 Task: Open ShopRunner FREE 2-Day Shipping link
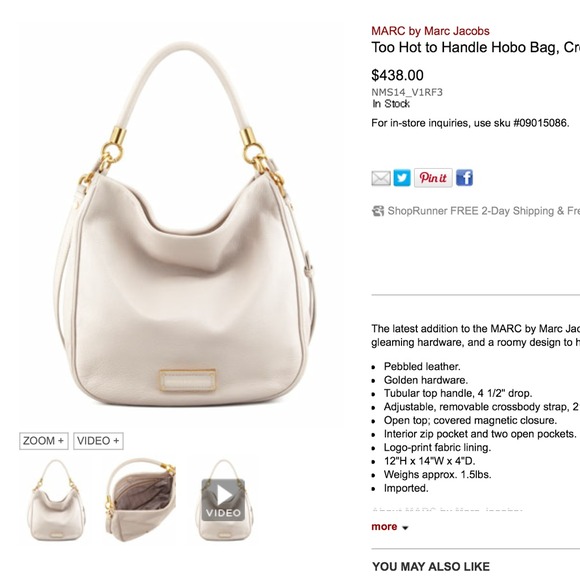pos(483,211)
